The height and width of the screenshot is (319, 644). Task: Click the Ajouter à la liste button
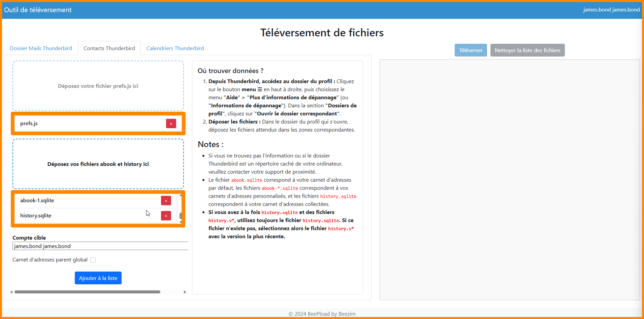click(98, 278)
